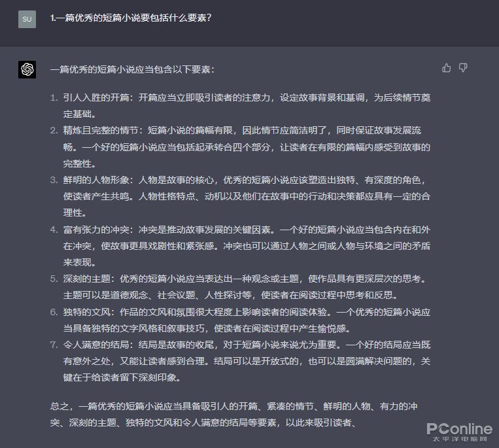
Task: Click the ChatGPT logo avatar
Action: pos(27,69)
